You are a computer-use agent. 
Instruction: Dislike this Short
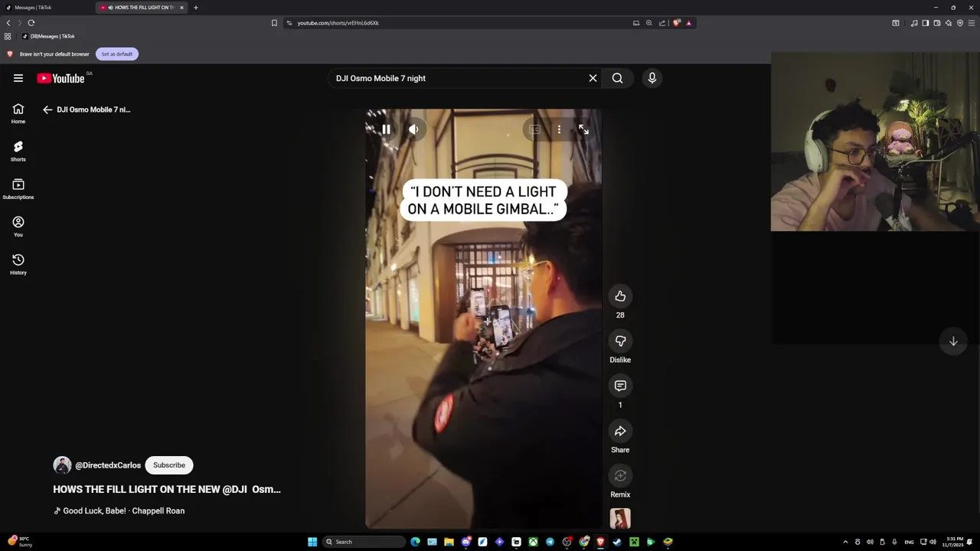tap(620, 341)
